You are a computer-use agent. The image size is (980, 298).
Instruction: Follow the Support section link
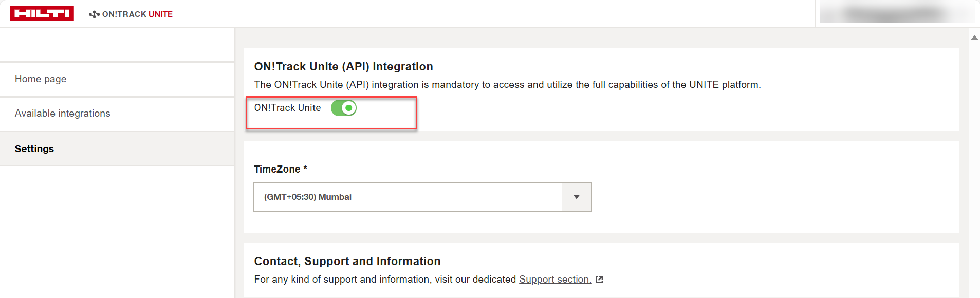[x=554, y=280]
